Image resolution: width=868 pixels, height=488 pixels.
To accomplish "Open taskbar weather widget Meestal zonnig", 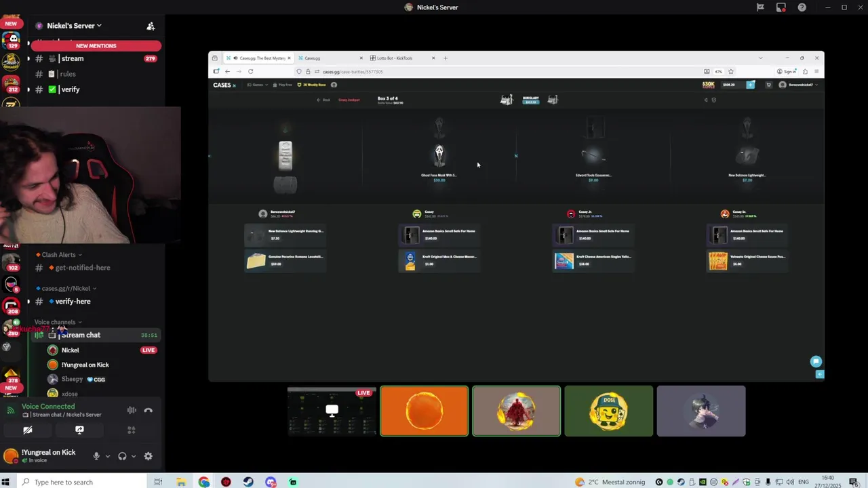I will 610,482.
